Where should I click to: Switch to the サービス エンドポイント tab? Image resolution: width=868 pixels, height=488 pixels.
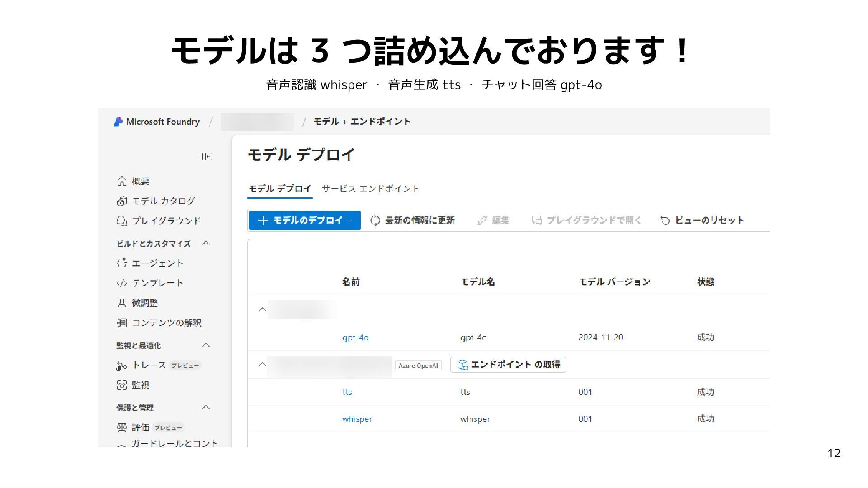click(370, 188)
